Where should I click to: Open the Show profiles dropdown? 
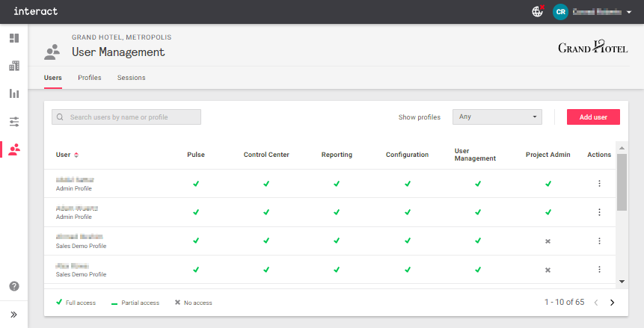[497, 117]
